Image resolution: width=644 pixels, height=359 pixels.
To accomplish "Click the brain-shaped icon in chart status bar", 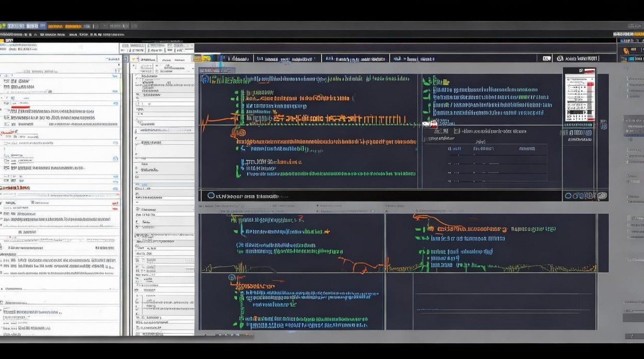I will click(x=602, y=196).
